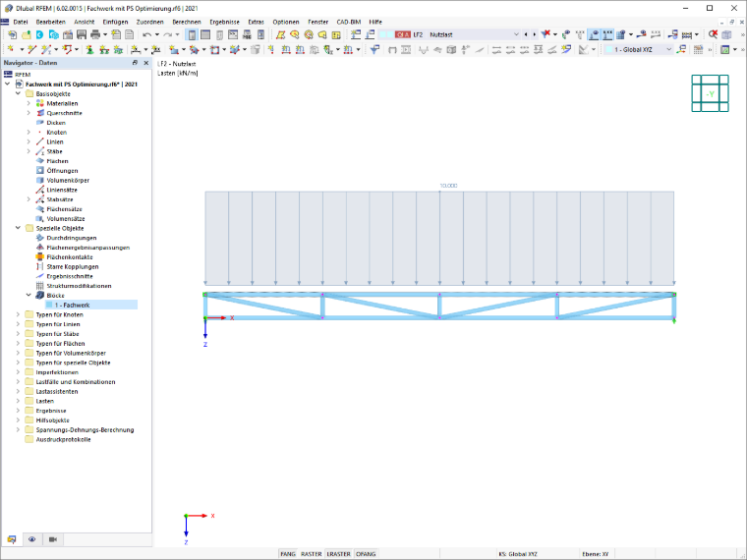Viewport: 747px width, 560px height.
Task: Click the 3D box view icon
Action: [726, 34]
